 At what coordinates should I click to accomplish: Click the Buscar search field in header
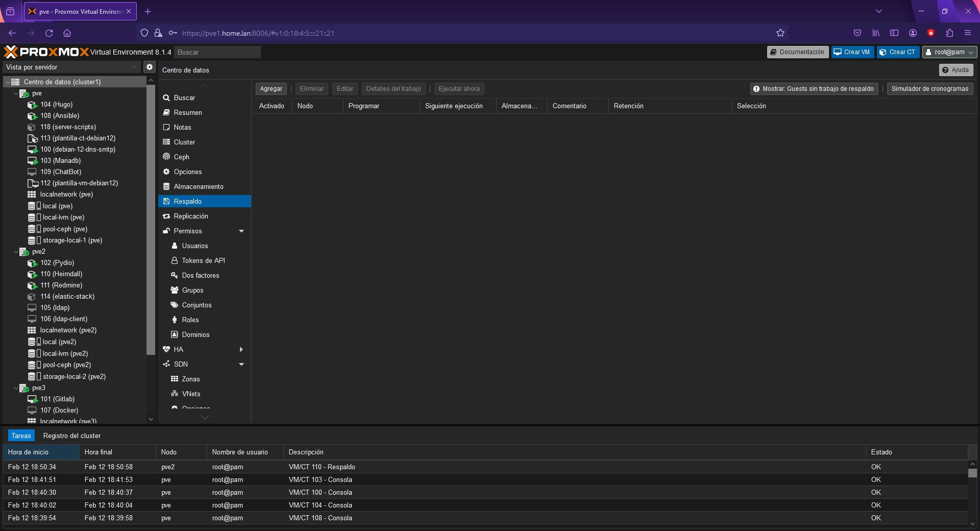pos(217,52)
